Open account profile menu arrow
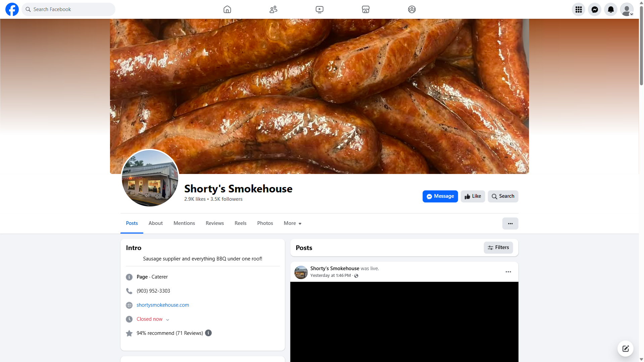Viewport: 644px width, 362px height. point(631,14)
